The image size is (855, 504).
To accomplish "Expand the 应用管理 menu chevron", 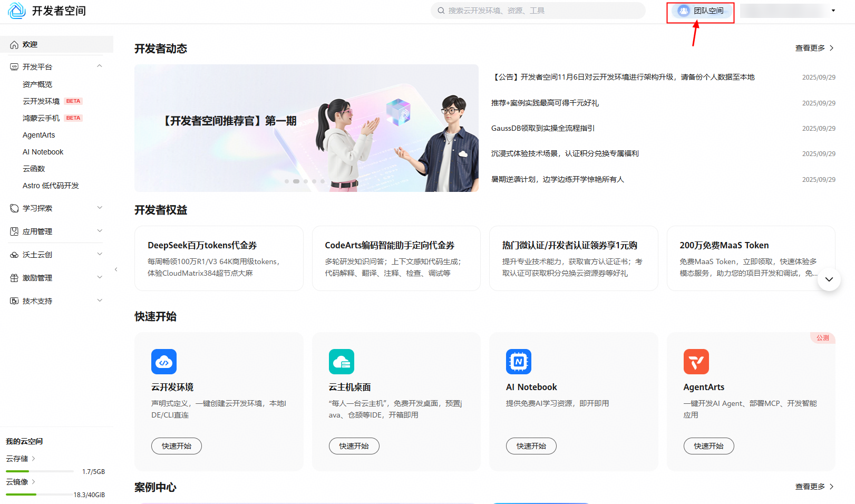I will pos(100,231).
